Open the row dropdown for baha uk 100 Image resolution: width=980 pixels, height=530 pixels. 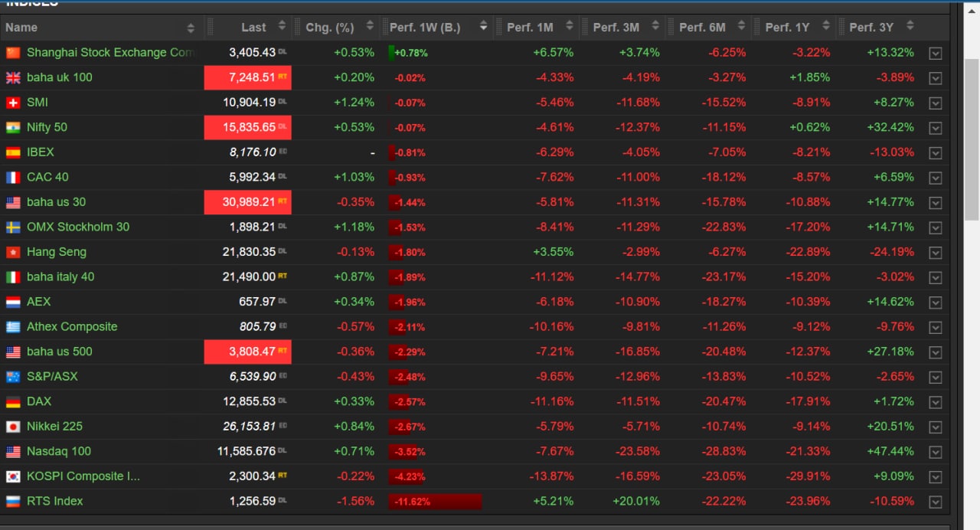[935, 78]
